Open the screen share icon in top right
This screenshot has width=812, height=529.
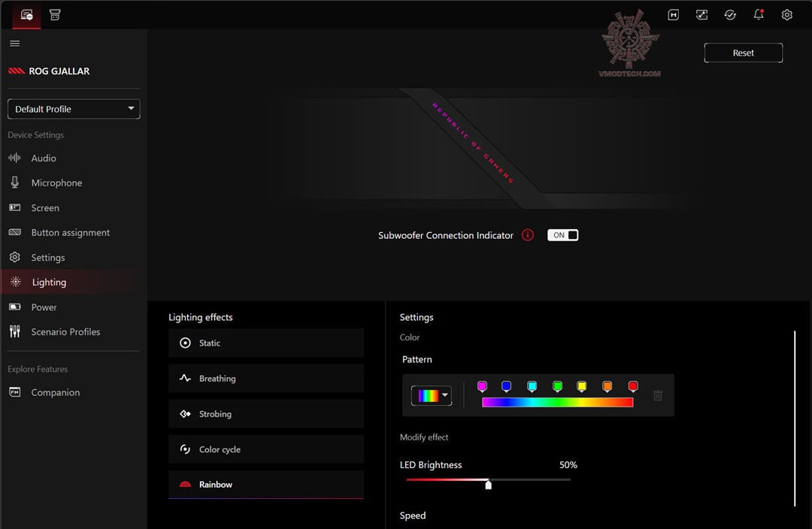[701, 15]
